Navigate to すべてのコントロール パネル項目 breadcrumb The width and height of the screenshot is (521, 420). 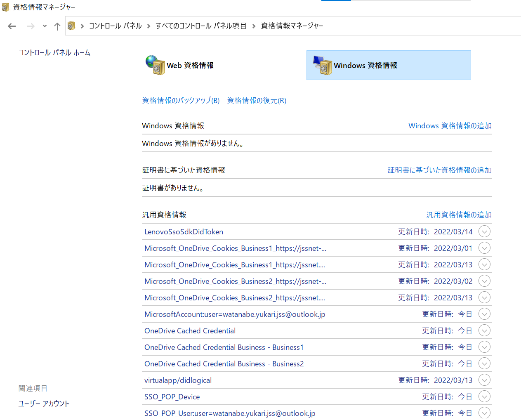[201, 26]
